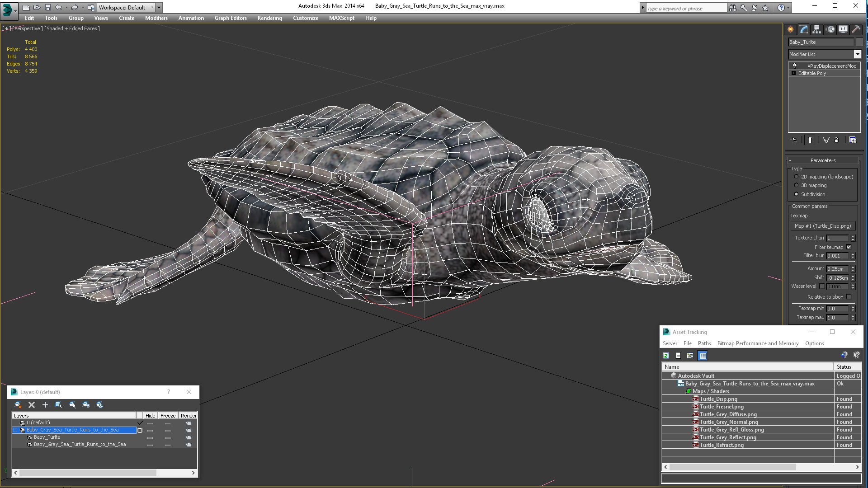Open the Modify command panel tab
The image size is (868, 488).
click(x=804, y=29)
